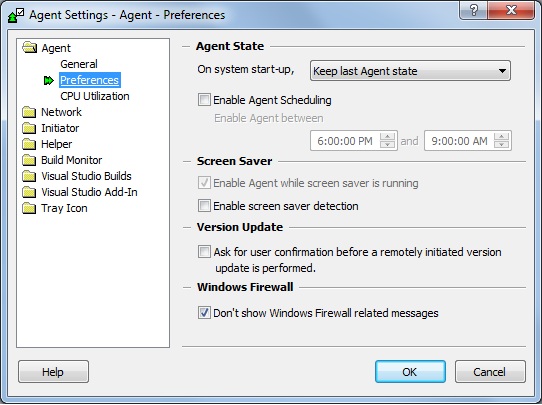Click the OK button
This screenshot has width=542, height=405.
coord(410,371)
